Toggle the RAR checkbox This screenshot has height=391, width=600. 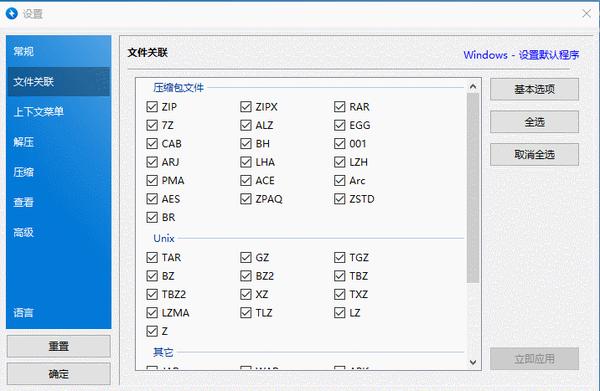pyautogui.click(x=339, y=107)
